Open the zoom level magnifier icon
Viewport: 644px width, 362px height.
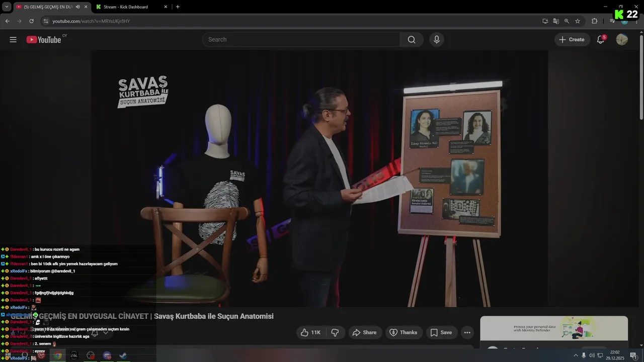567,21
